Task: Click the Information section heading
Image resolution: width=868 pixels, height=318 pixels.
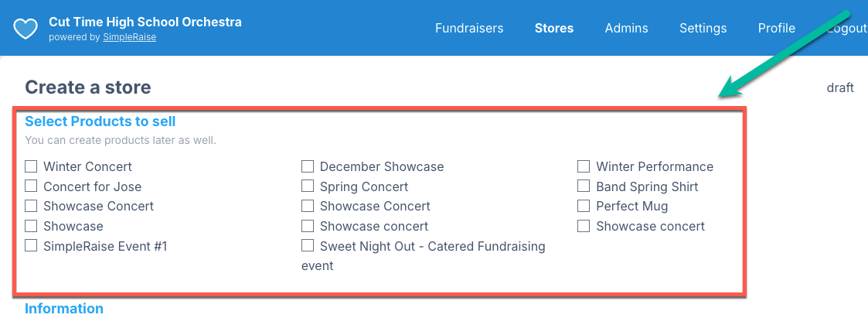Action: pos(64,309)
